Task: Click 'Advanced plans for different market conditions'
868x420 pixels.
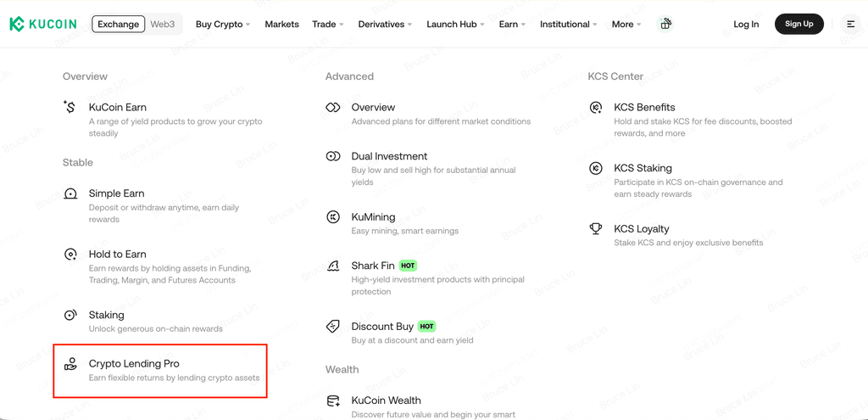Action: tap(441, 121)
